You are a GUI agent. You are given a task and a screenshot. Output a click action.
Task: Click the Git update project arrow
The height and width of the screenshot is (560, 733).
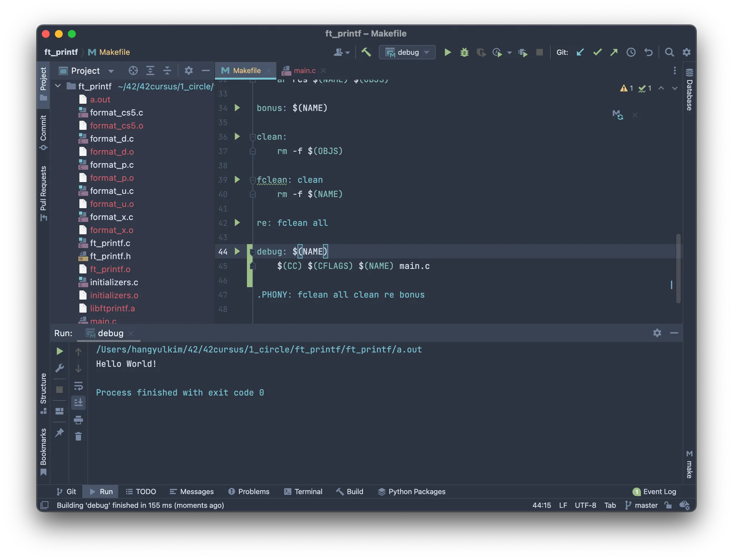pyautogui.click(x=580, y=52)
